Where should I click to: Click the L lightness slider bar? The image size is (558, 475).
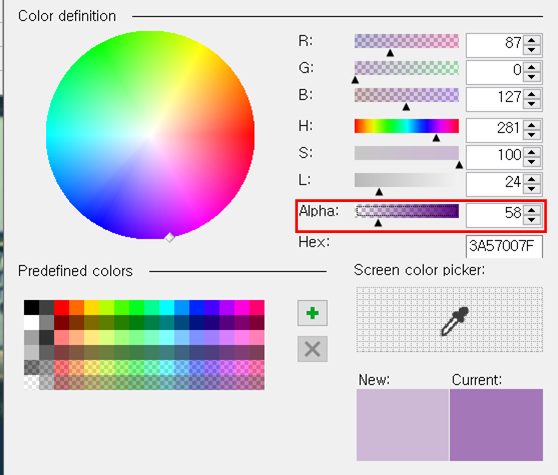(x=406, y=180)
